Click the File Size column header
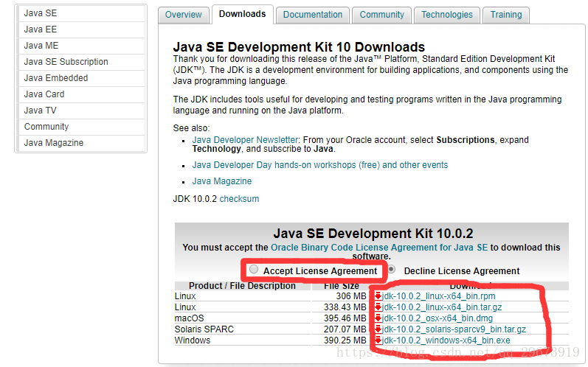 [342, 286]
